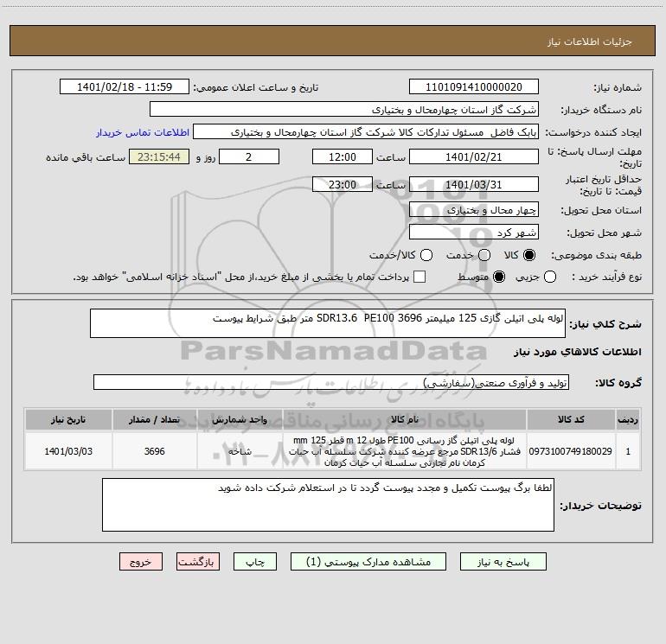Select the کالا/خدمت radio button

tap(426, 255)
